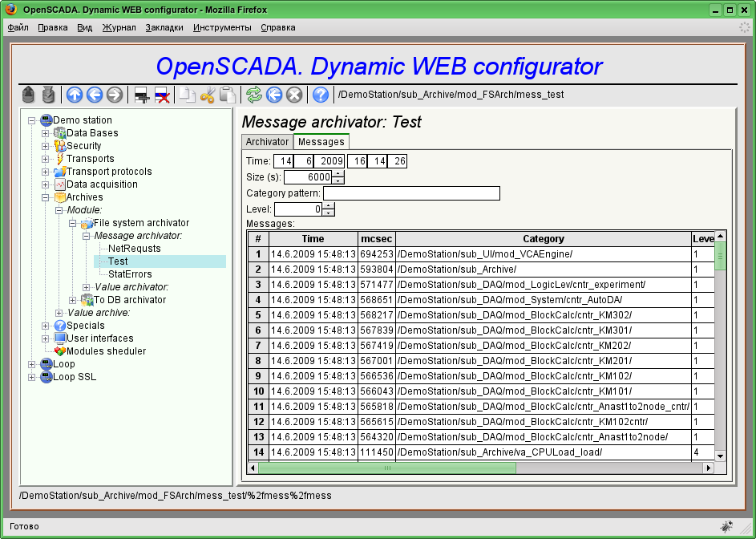Screen dimensions: 756x539
Task: Click the Time year field showing 2009
Action: (329, 161)
